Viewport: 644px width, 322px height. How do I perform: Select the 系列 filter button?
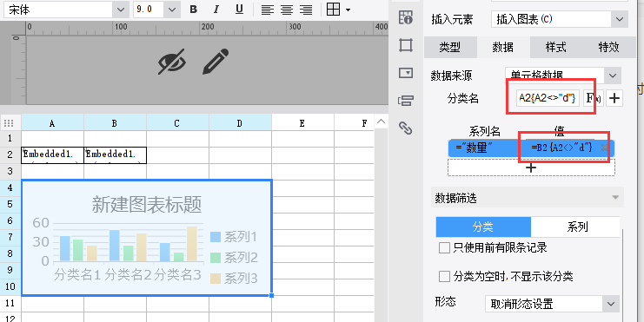coord(576,227)
